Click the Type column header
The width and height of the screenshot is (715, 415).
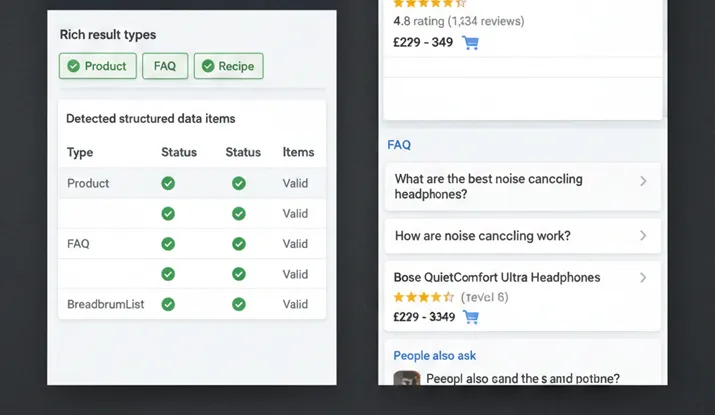[x=80, y=152]
